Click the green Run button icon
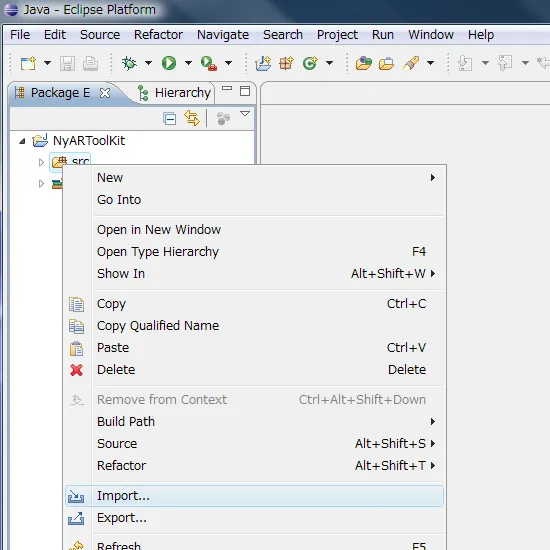This screenshot has width=550, height=550. point(169,63)
